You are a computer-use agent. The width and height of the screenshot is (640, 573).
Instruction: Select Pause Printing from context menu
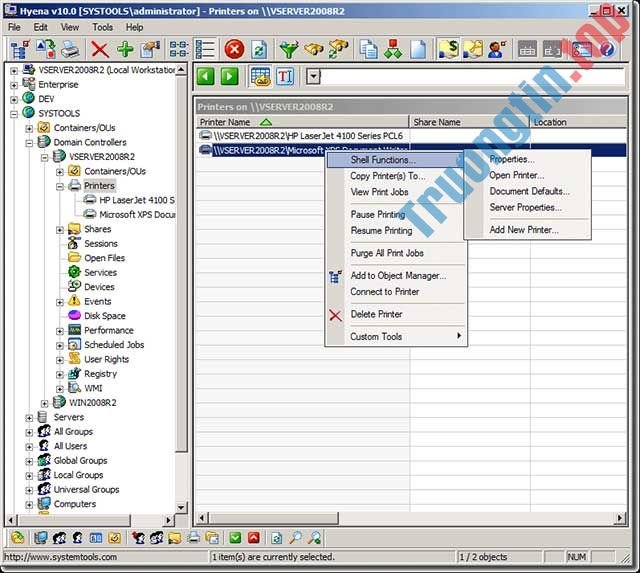[378, 214]
